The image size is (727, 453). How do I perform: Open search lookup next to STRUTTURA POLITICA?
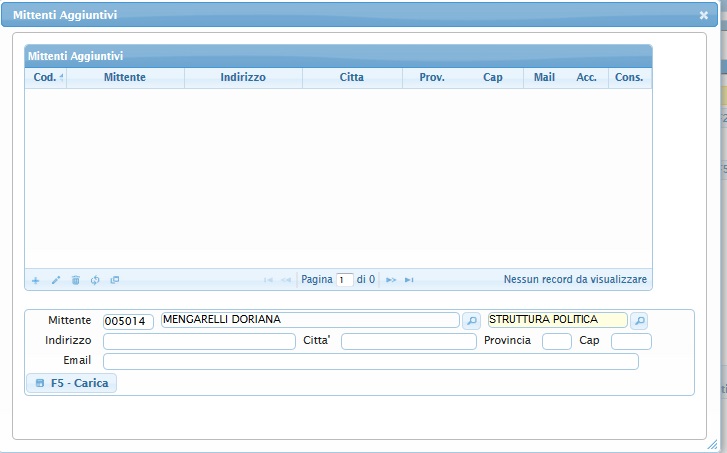pos(639,321)
